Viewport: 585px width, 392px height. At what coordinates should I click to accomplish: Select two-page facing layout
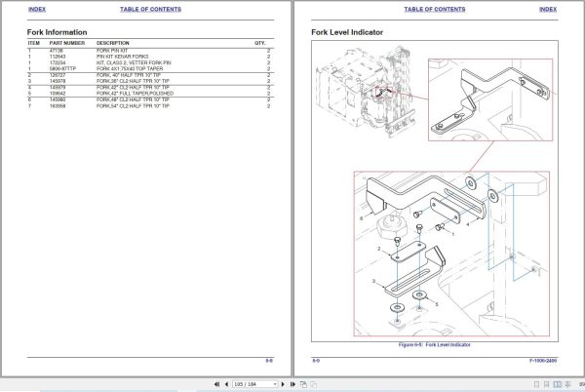tap(558, 384)
